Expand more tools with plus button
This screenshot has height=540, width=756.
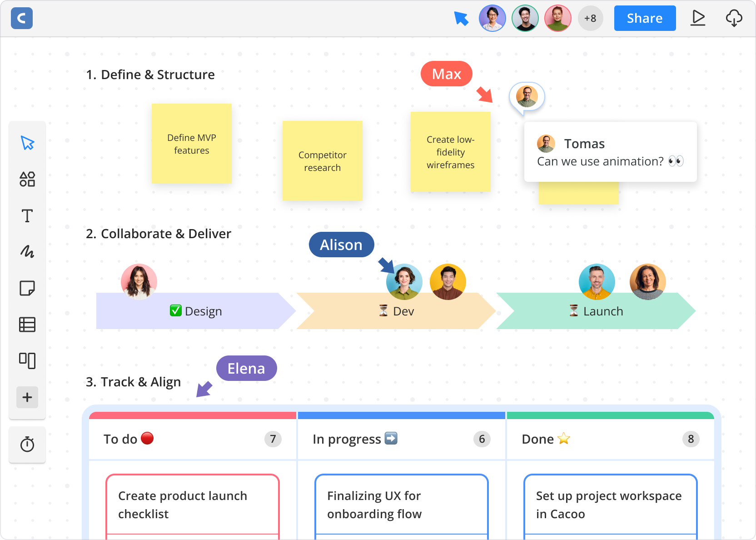[27, 397]
